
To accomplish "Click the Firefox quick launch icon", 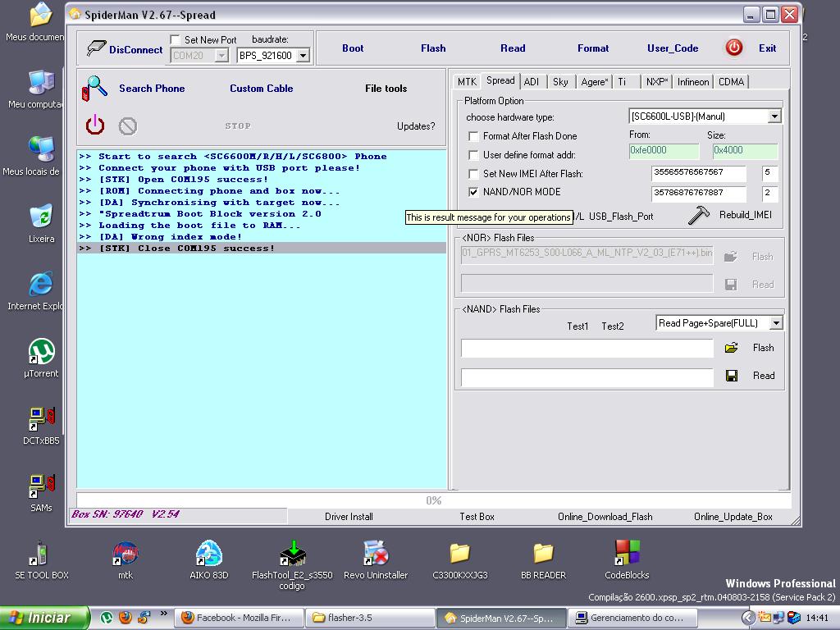I will coord(125,618).
